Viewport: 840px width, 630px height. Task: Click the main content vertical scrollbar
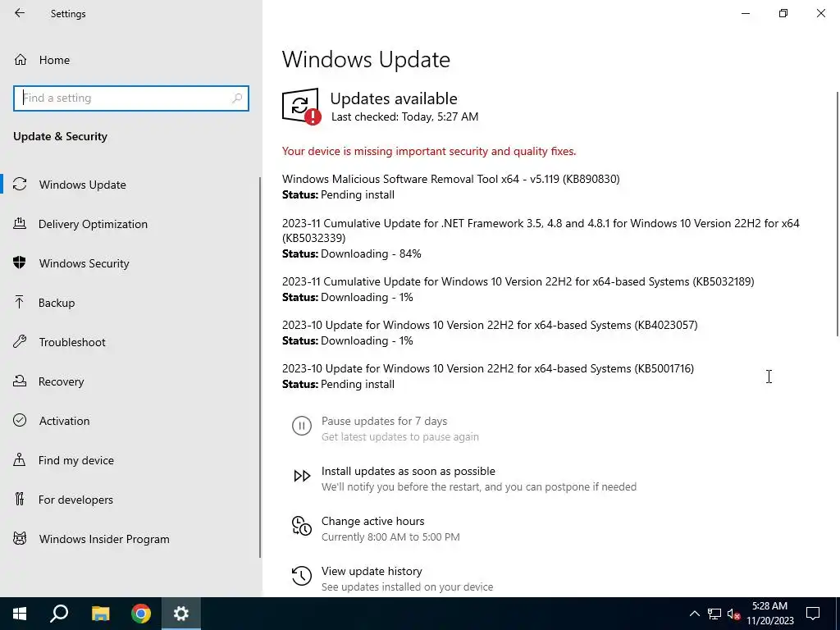pyautogui.click(x=837, y=214)
